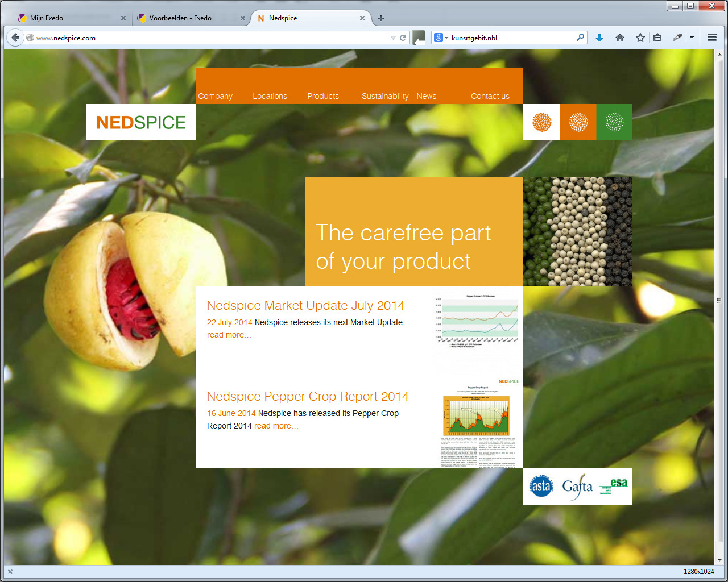Open search engine selector dropdown arrow
This screenshot has width=728, height=582.
[446, 38]
